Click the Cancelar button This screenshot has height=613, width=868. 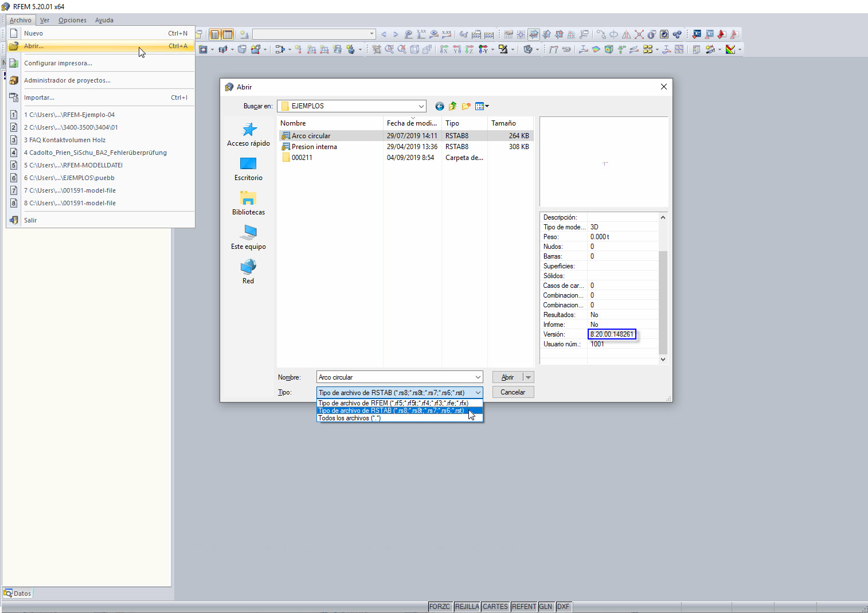(x=512, y=392)
